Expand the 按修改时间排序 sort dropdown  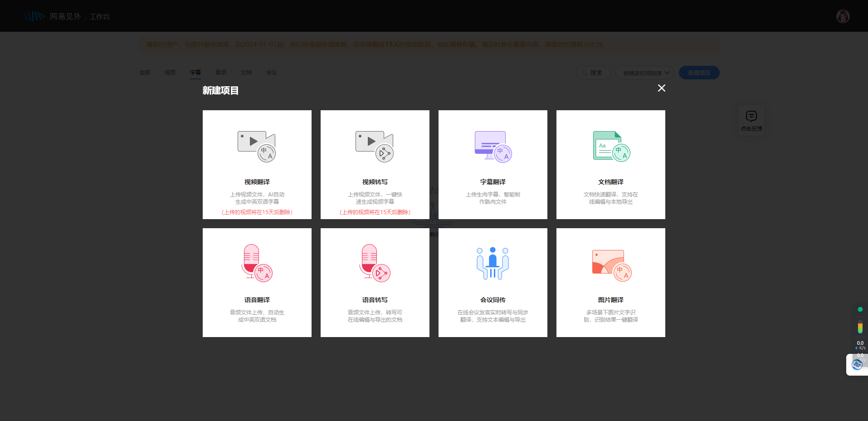pos(644,73)
